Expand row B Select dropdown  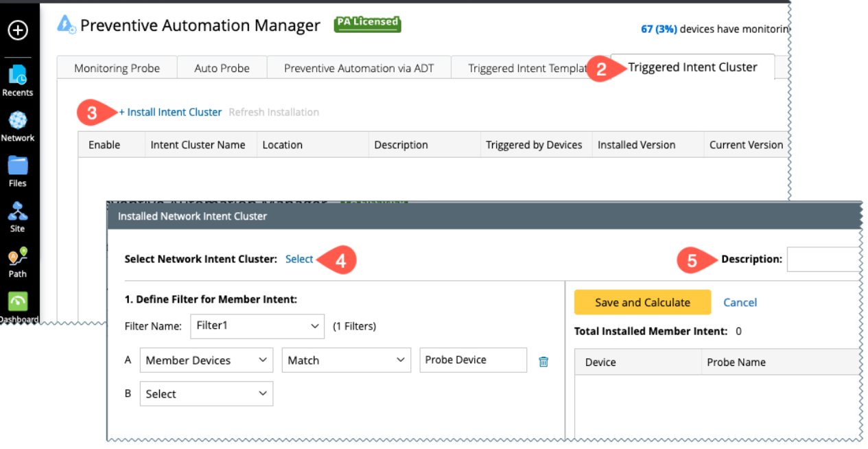click(206, 394)
